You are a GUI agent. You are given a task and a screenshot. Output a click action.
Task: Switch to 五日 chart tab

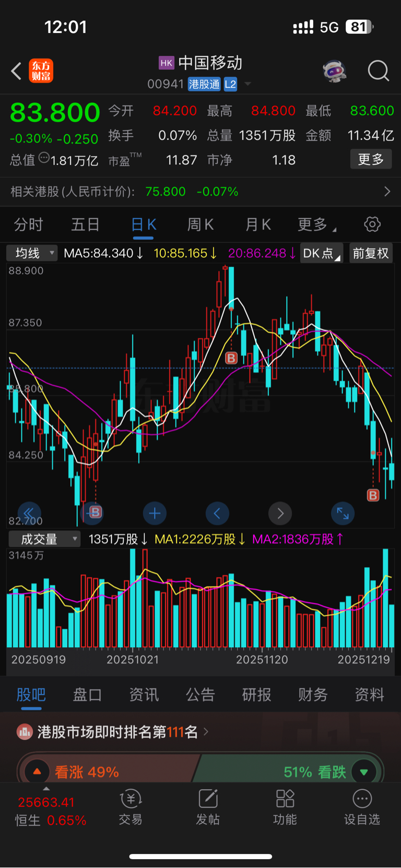(86, 224)
